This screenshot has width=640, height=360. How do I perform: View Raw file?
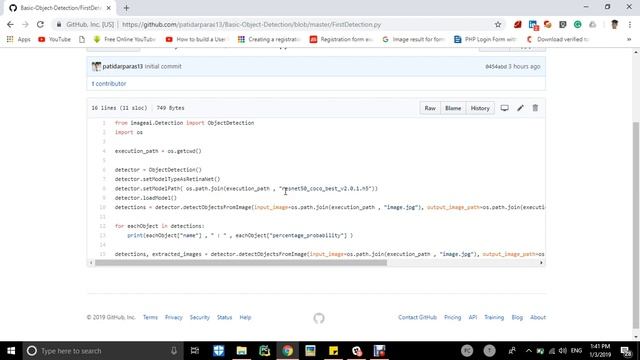tap(430, 108)
